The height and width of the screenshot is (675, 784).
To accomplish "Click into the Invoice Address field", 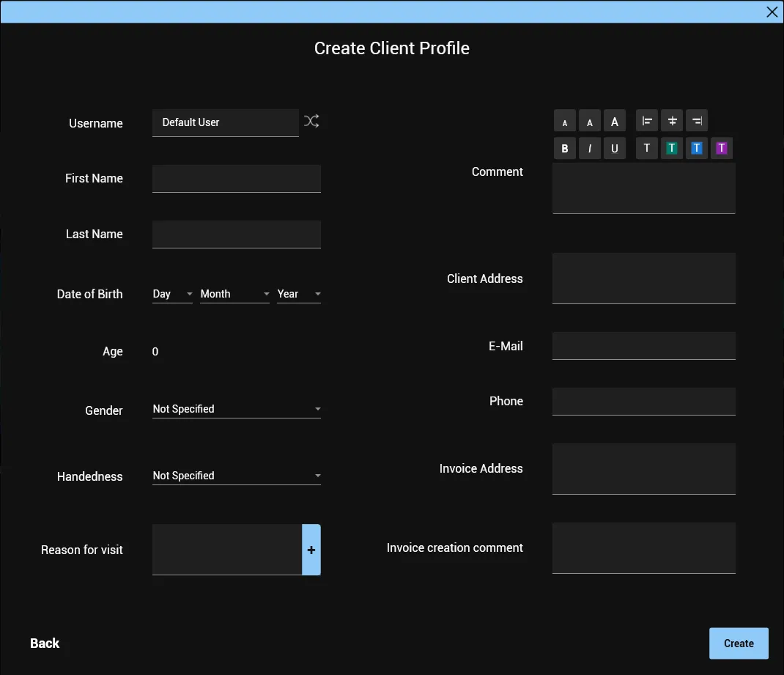I will pyautogui.click(x=644, y=469).
